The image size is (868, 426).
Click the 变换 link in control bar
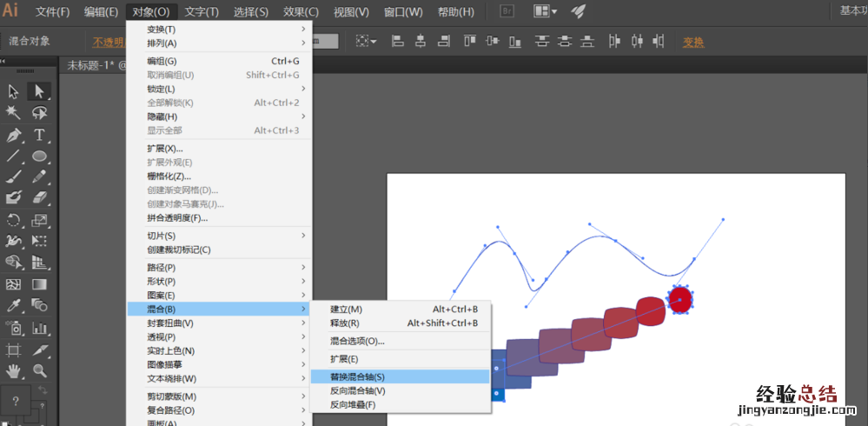[693, 42]
